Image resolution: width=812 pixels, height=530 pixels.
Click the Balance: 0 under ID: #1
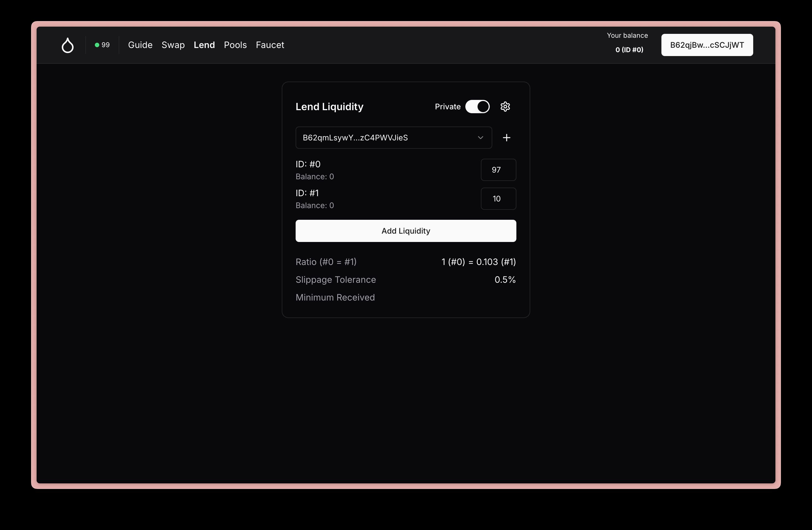point(314,205)
